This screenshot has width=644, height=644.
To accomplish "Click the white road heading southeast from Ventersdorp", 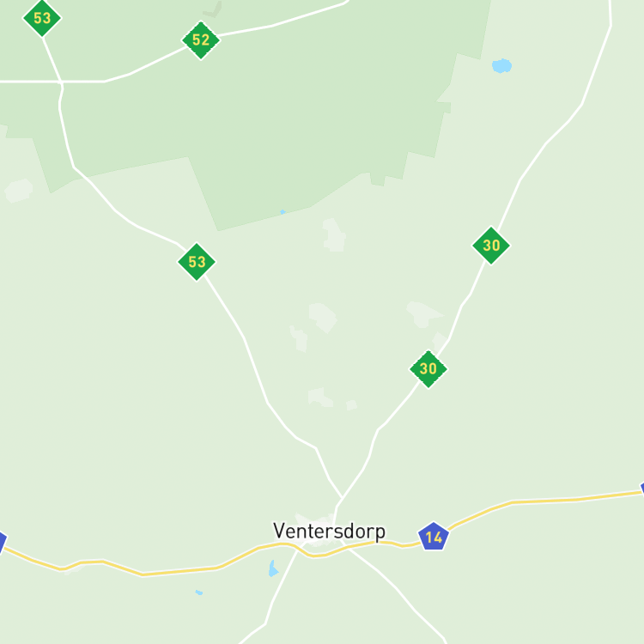I will tap(397, 589).
